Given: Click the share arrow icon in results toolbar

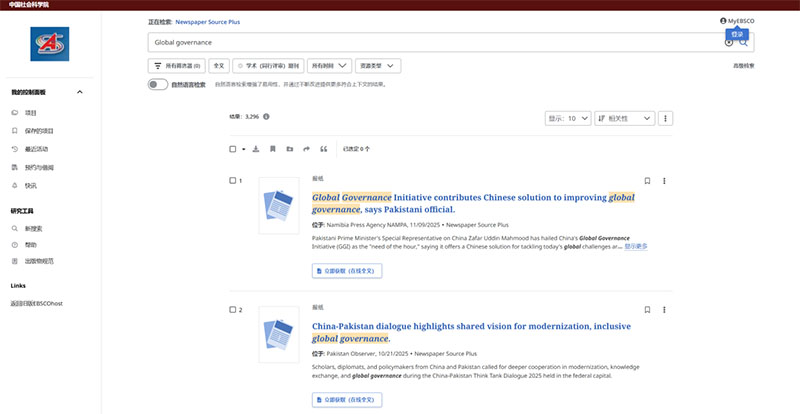Looking at the screenshot, I should tap(306, 149).
